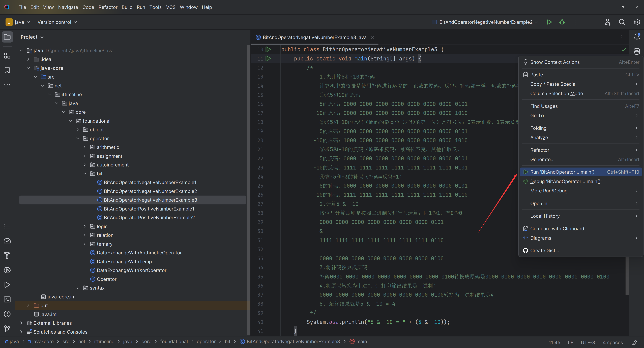The height and width of the screenshot is (348, 644).
Task: Collapse the java-core module
Action: tap(28, 68)
